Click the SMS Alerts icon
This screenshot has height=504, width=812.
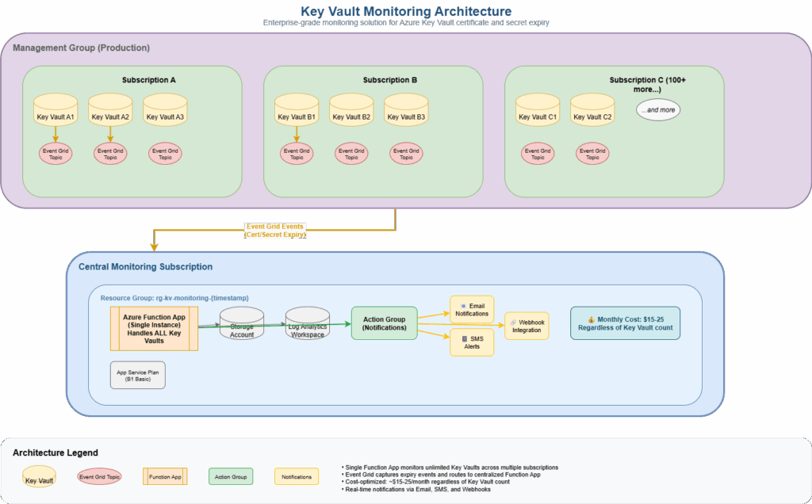click(x=472, y=342)
